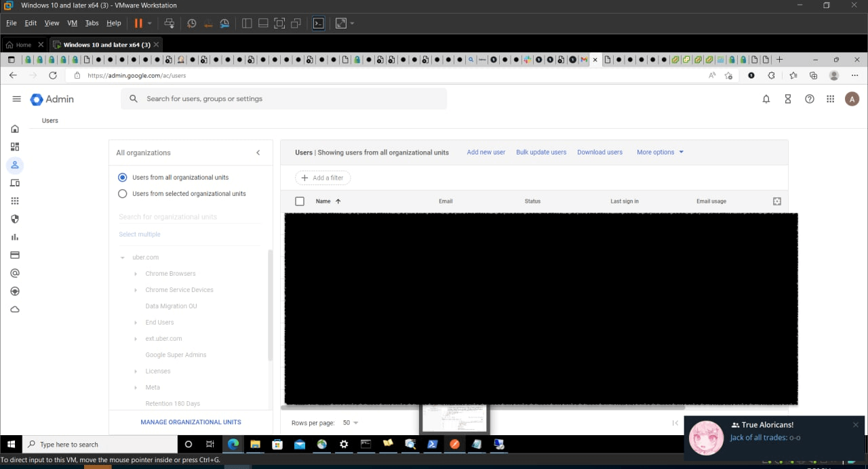
Task: Click browser back arrow
Action: pyautogui.click(x=13, y=75)
